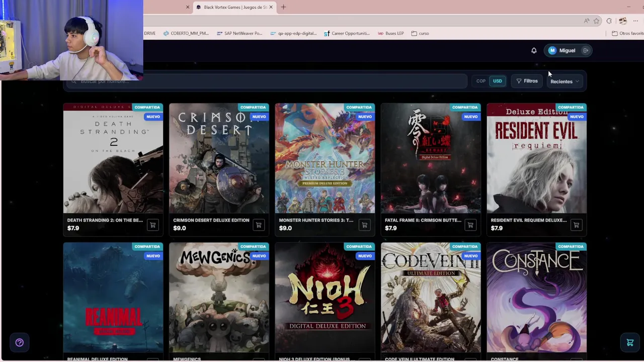The height and width of the screenshot is (362, 644).
Task: Click the $9.0 price under Crimson Desert
Action: (x=180, y=228)
